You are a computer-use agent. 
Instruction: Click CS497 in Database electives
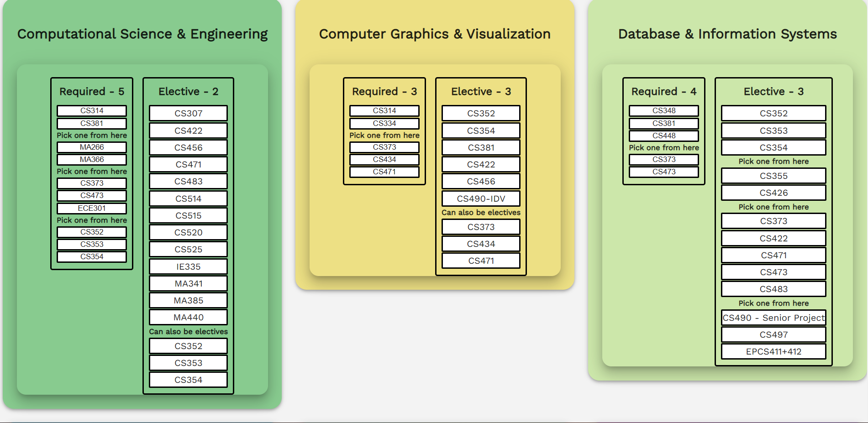[x=773, y=334]
